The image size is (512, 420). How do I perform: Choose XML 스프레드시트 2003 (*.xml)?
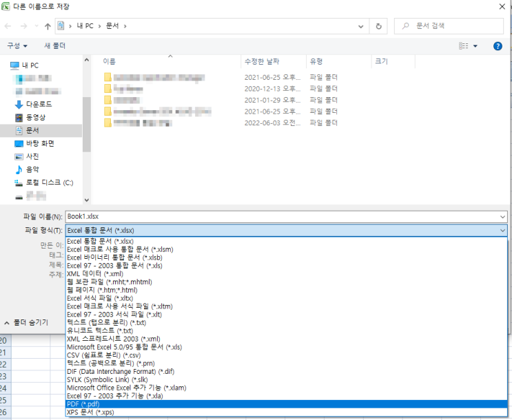coord(287,339)
